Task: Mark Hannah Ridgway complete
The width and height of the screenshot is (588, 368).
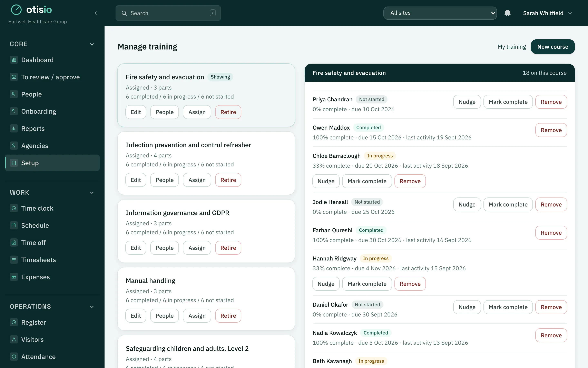Action: (367, 284)
